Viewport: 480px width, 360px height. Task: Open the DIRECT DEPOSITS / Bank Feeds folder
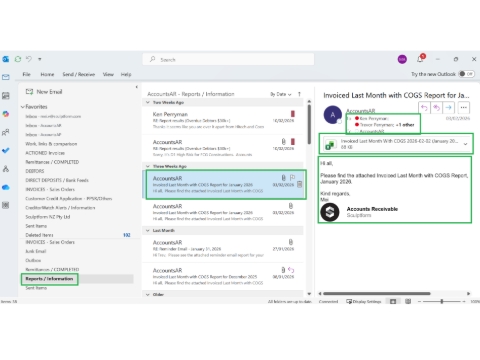[57, 180]
